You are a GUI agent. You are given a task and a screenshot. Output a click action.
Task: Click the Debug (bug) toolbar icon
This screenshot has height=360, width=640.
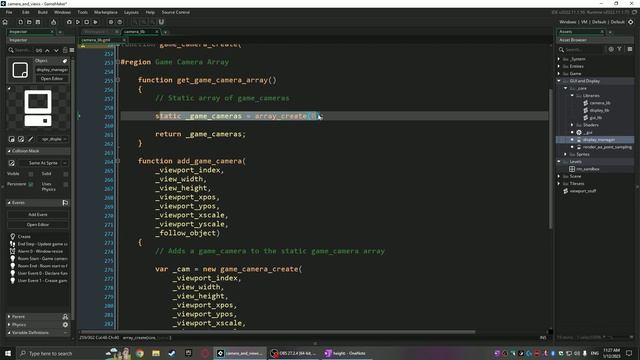tap(69, 22)
